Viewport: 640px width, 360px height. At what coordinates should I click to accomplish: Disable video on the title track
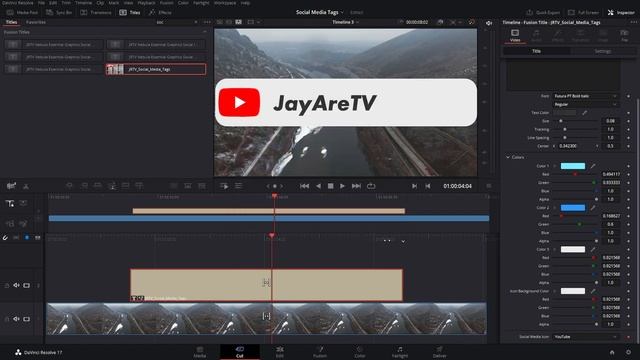pos(27,285)
